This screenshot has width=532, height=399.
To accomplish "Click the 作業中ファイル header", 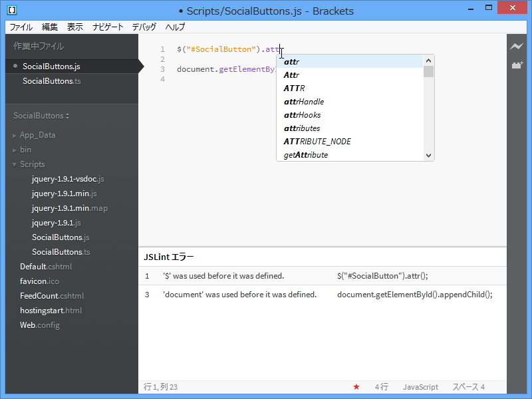I will click(39, 46).
